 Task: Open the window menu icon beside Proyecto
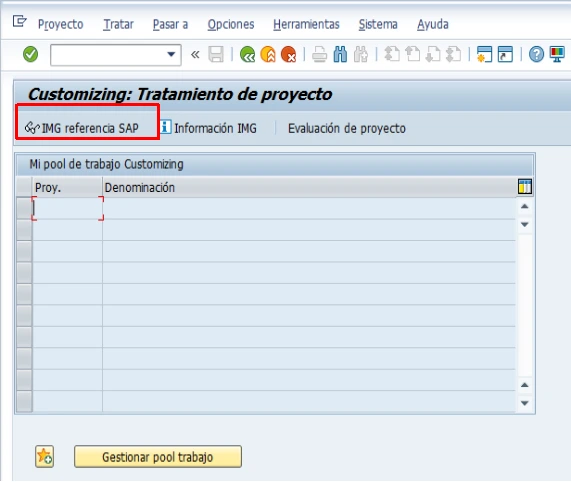click(19, 21)
